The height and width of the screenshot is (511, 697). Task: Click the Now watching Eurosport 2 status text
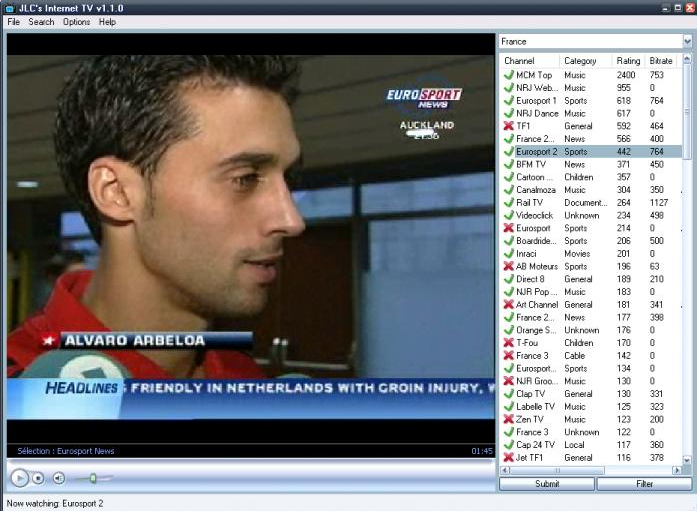55,503
